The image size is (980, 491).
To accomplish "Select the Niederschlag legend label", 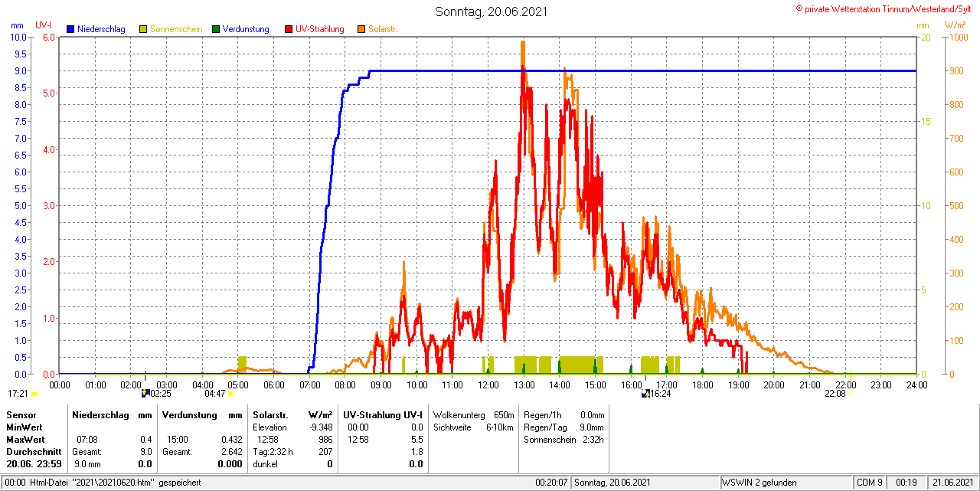I will (x=101, y=29).
